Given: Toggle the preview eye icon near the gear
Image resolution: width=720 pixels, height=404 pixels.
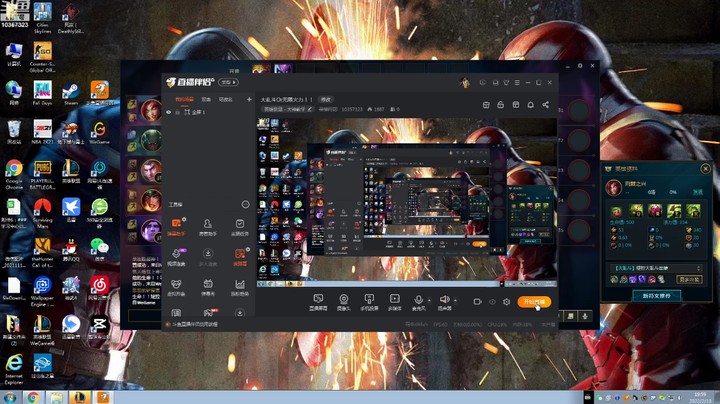Looking at the screenshot, I should coord(492,302).
